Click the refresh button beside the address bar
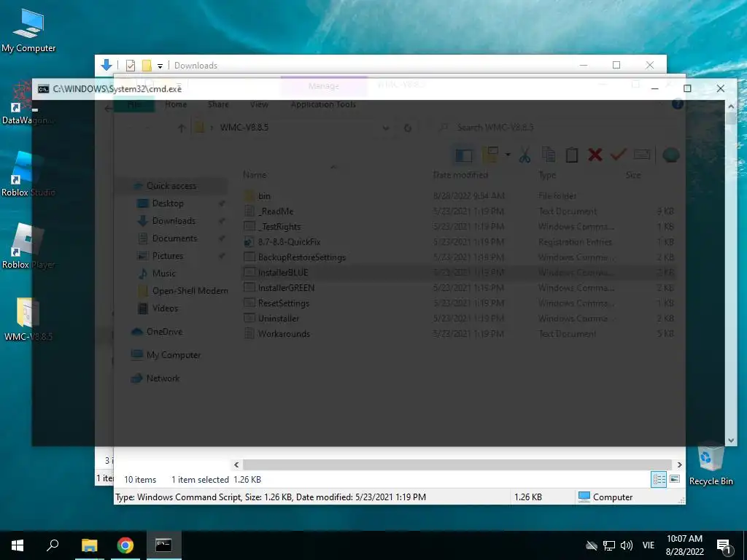The width and height of the screenshot is (747, 560). [x=408, y=128]
